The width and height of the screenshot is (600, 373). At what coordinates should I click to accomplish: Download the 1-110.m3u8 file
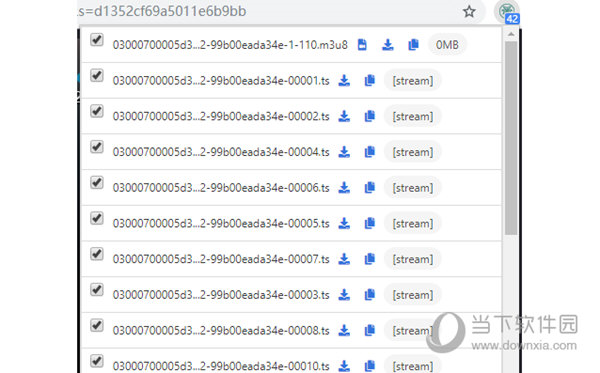(x=388, y=45)
